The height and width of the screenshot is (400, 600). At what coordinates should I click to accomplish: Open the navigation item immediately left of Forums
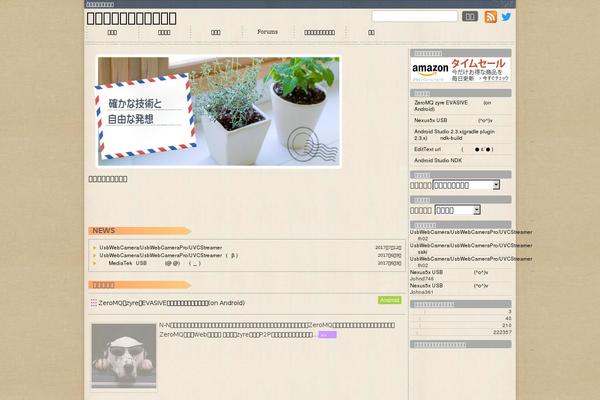[x=216, y=33]
